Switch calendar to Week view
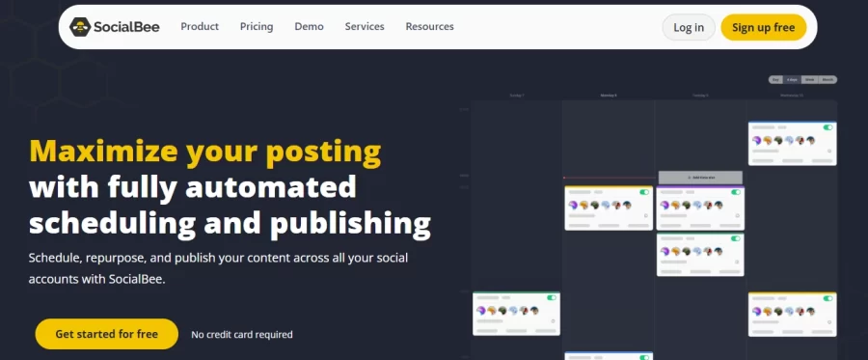The image size is (868, 360). click(x=810, y=80)
